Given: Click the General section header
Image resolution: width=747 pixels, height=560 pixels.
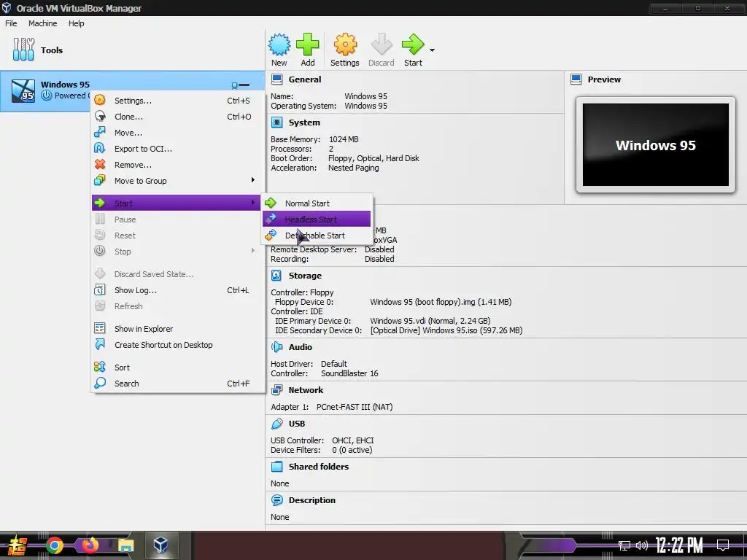Looking at the screenshot, I should tap(304, 79).
